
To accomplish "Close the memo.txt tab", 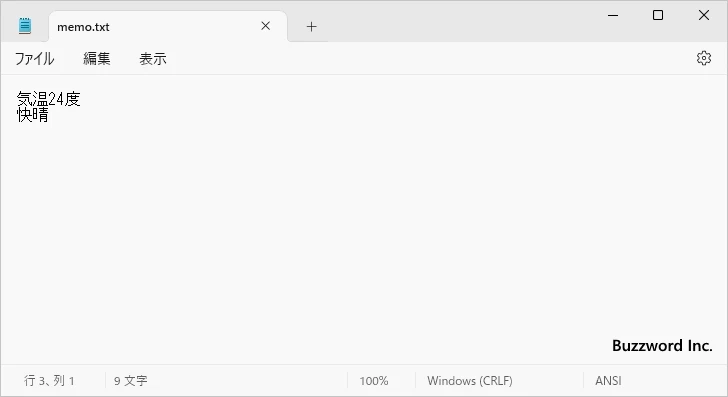I will click(266, 26).
